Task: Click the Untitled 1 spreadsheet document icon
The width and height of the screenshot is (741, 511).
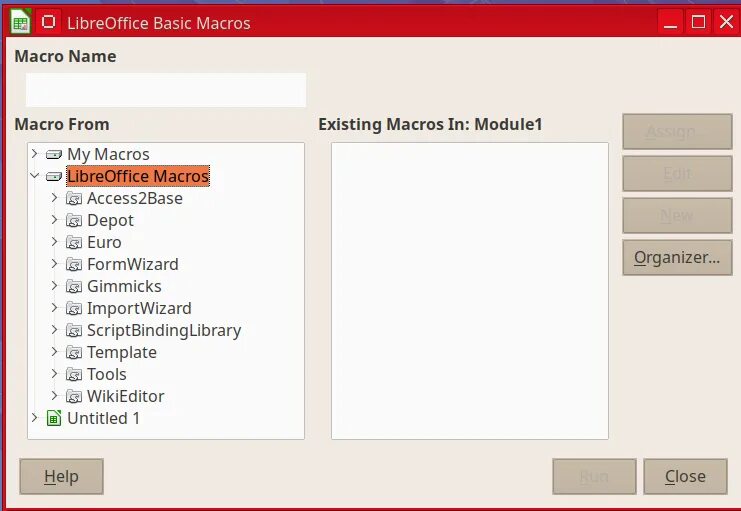Action: coord(54,418)
